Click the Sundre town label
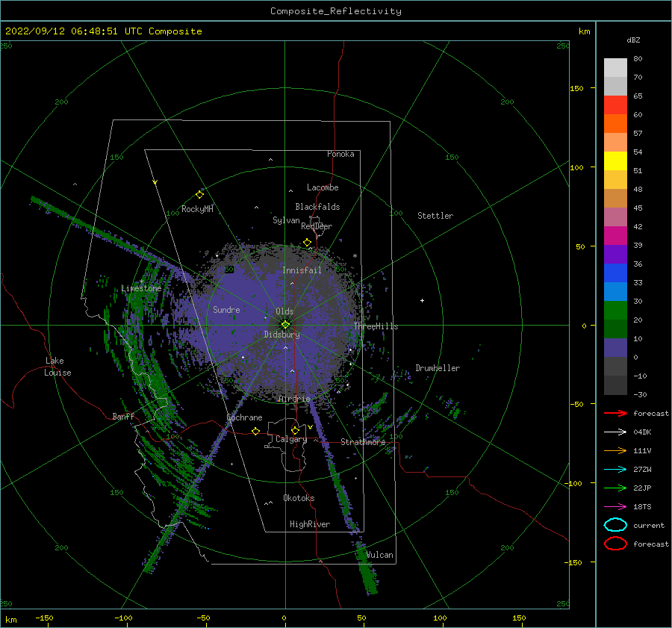Image resolution: width=672 pixels, height=628 pixels. click(x=226, y=309)
